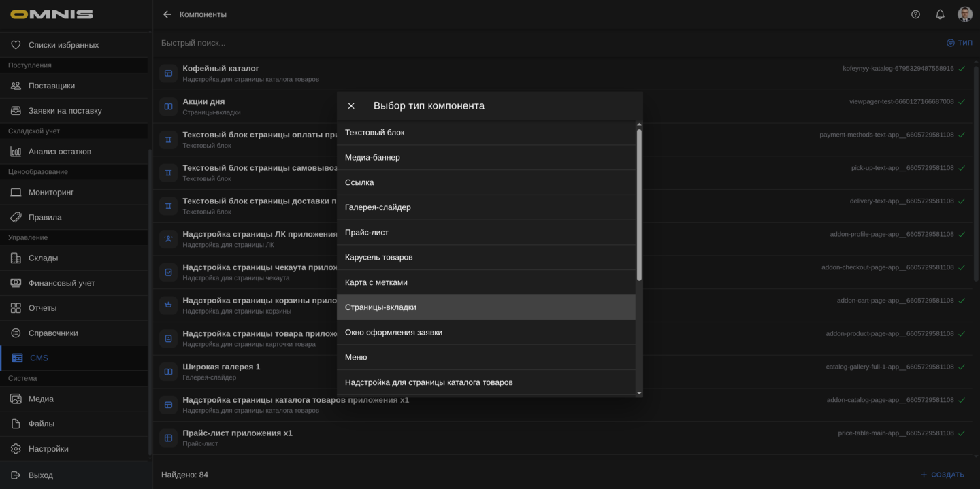Select Карта с метками option
980x489 pixels.
[x=486, y=282]
